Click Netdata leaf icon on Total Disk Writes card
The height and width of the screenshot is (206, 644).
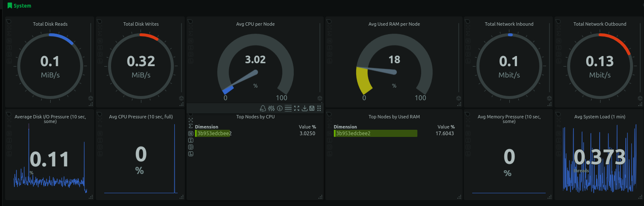click(x=100, y=21)
